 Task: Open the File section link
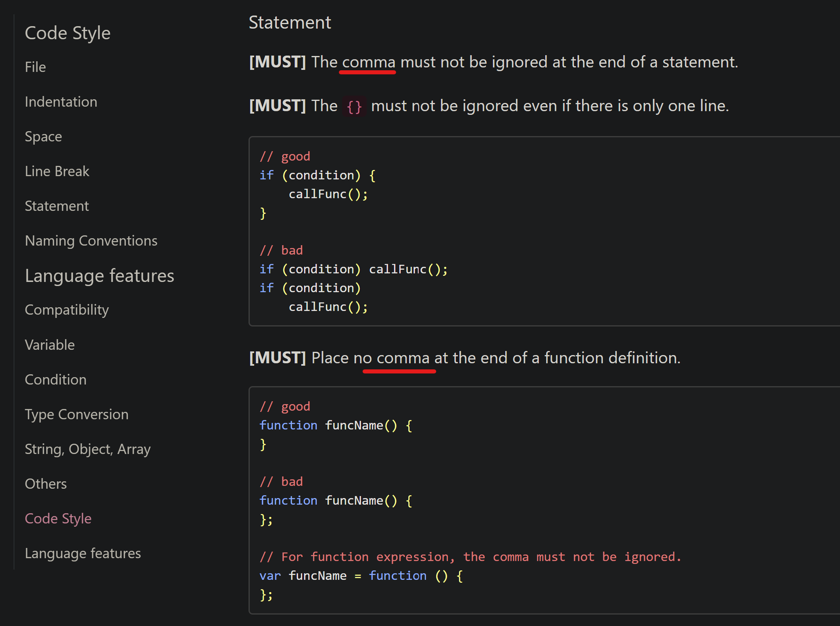pos(35,67)
